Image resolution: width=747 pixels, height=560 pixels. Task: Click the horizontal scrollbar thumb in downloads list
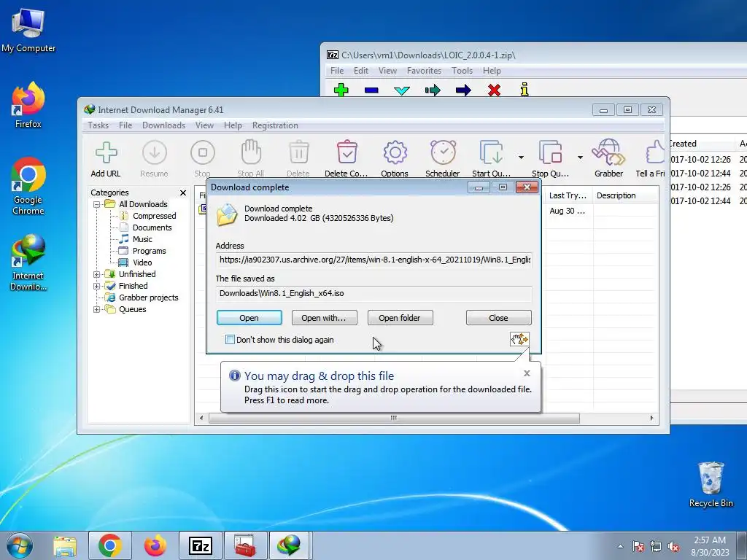click(394, 418)
